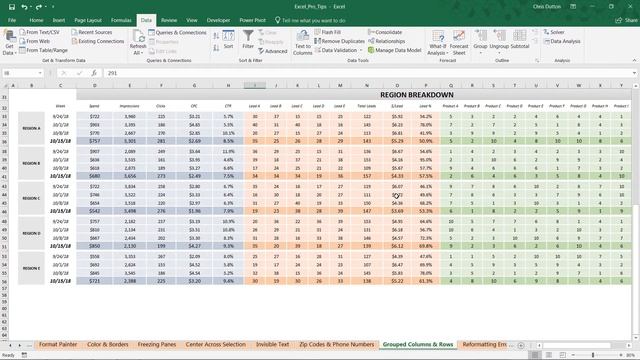Click the zoom in plus button
The image size is (640, 360).
620,355
